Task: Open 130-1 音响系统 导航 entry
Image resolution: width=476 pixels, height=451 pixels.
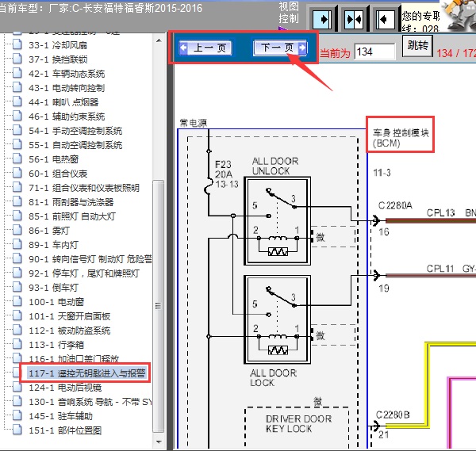Action: 90,402
